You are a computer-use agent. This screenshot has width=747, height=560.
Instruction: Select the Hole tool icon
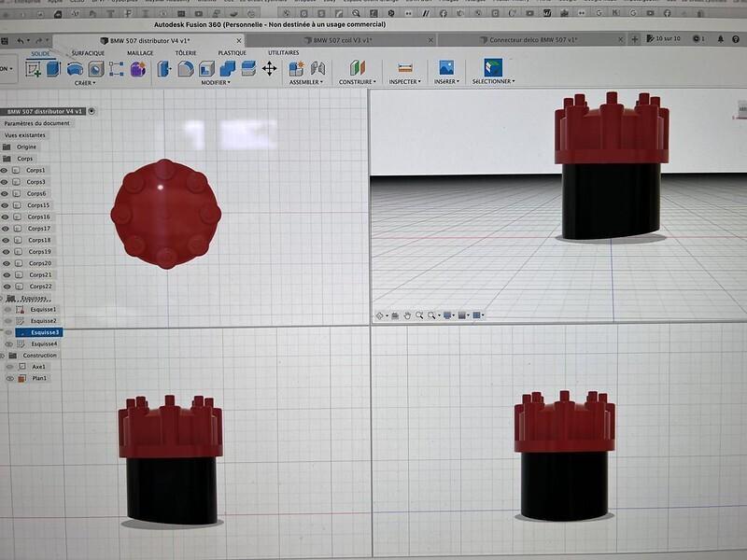tap(96, 69)
